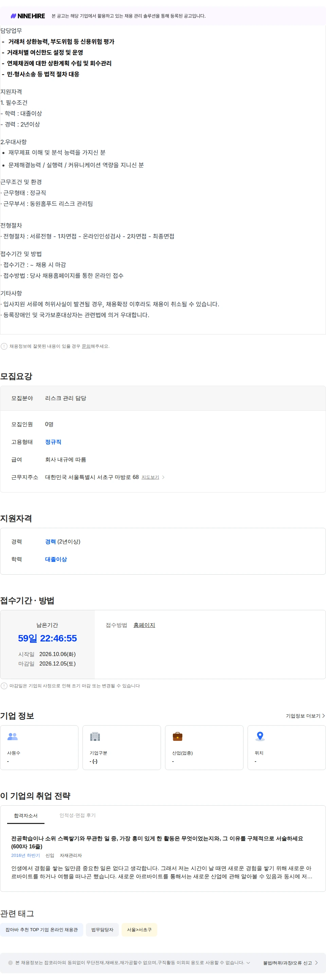Click the info icon beside 채용정보에 잘못된 내용
Screen dimensions: 326x980
coord(4,346)
